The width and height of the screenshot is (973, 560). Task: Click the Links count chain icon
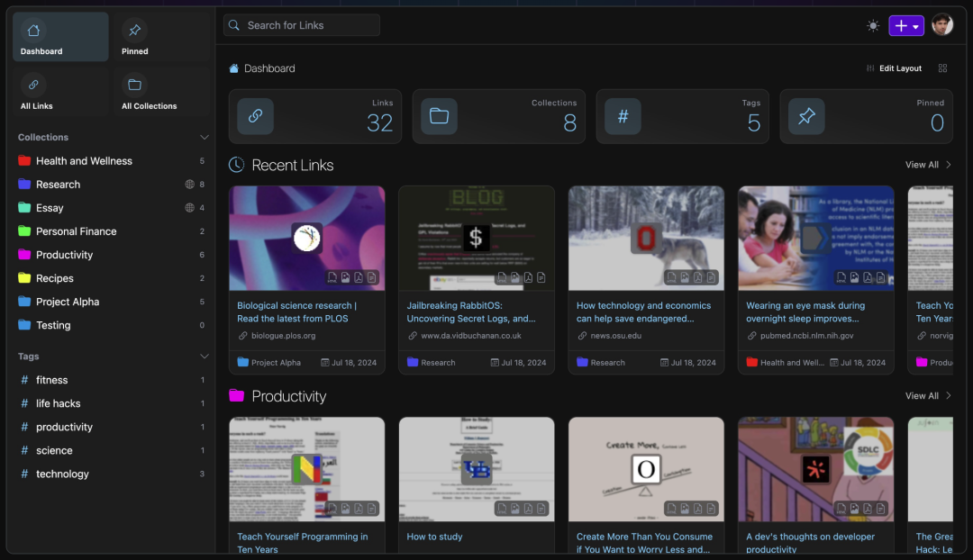[255, 116]
